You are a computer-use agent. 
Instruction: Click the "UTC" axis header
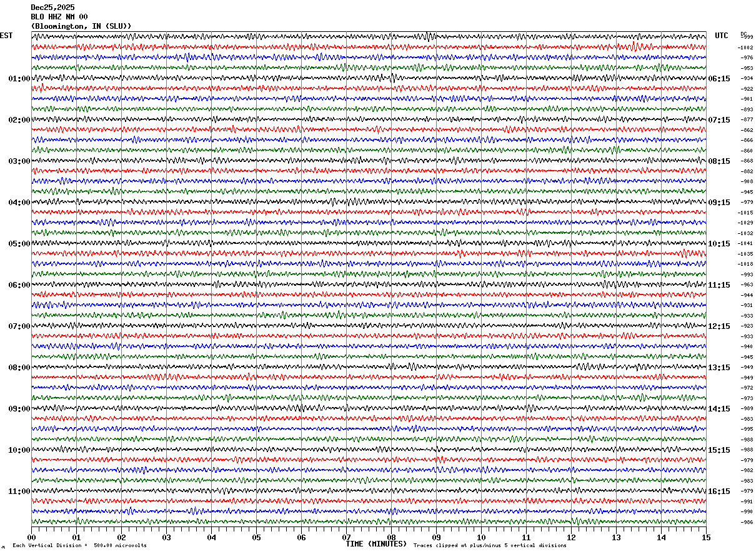click(722, 36)
